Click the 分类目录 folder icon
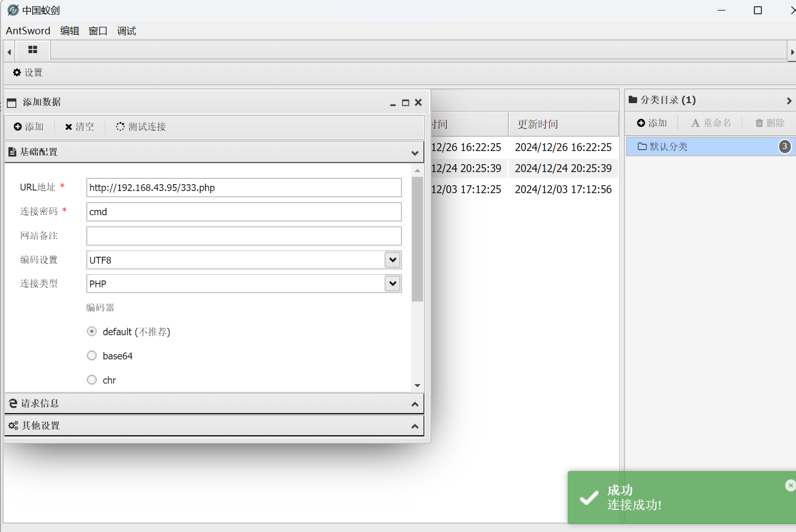The image size is (796, 532). coord(633,99)
